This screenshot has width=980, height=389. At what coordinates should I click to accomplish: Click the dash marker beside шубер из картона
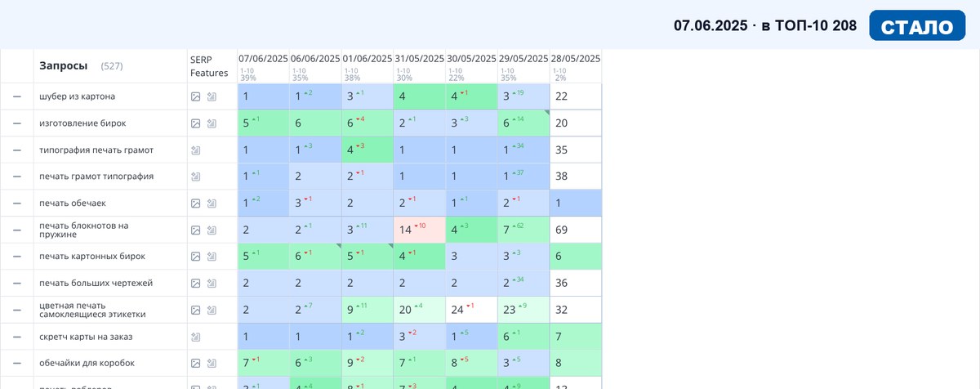point(16,96)
